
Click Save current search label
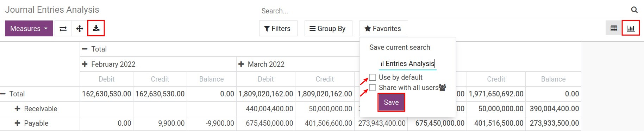click(x=400, y=47)
